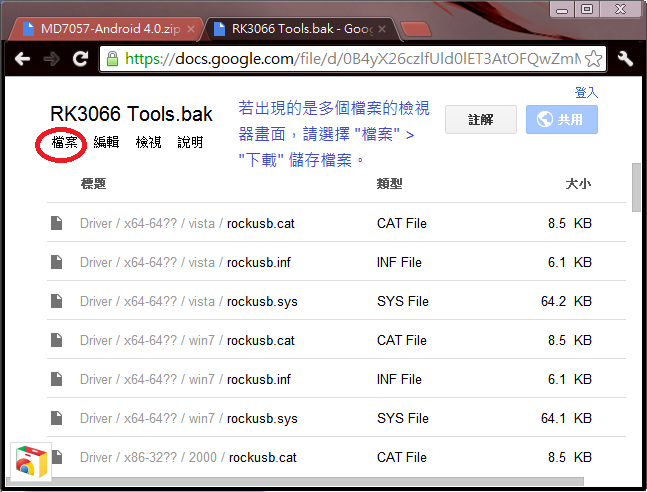Open the Chrome wrench settings menu

point(626,59)
